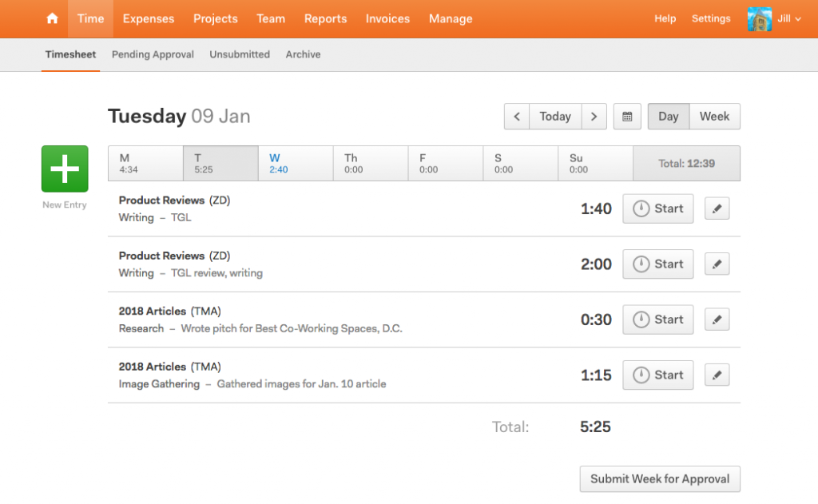Select Monday 4:34 in week strip
This screenshot has height=504, width=818.
pyautogui.click(x=145, y=163)
